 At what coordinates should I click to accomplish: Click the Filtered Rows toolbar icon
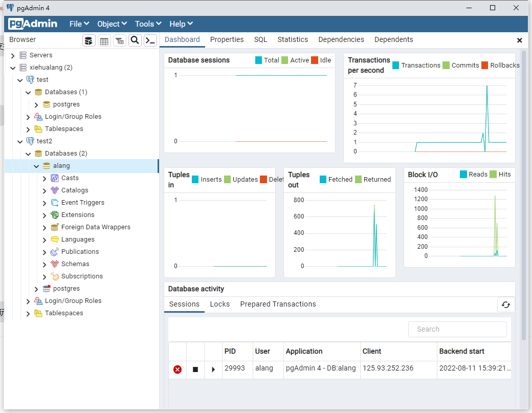tap(119, 41)
